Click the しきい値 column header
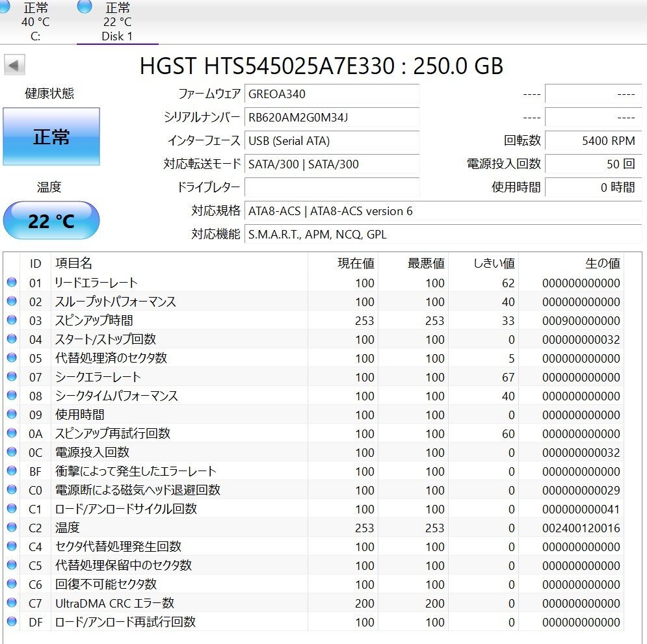The width and height of the screenshot is (647, 644). (x=494, y=263)
